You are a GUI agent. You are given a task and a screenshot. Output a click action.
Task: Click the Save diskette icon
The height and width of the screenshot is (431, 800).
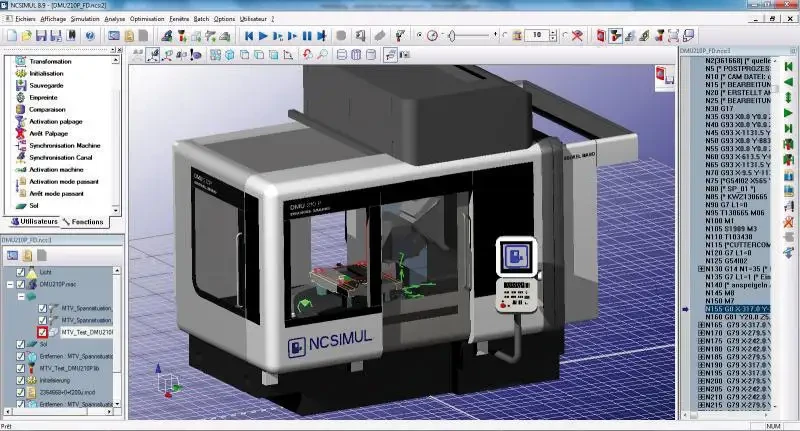tap(41, 36)
